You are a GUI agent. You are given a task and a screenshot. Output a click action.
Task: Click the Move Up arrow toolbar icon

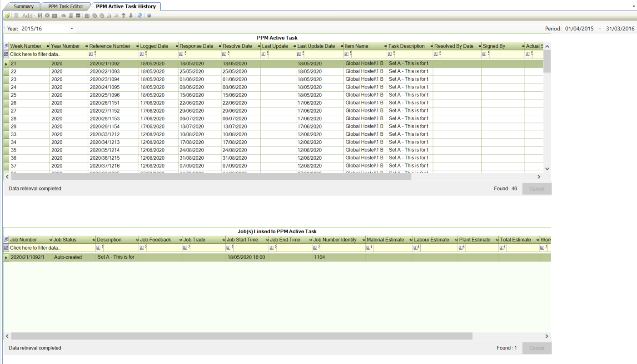click(124, 15)
